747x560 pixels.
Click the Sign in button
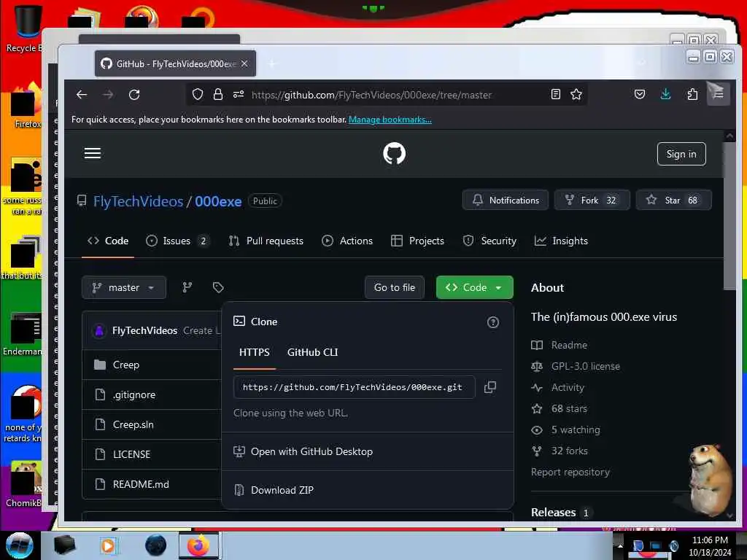point(681,154)
